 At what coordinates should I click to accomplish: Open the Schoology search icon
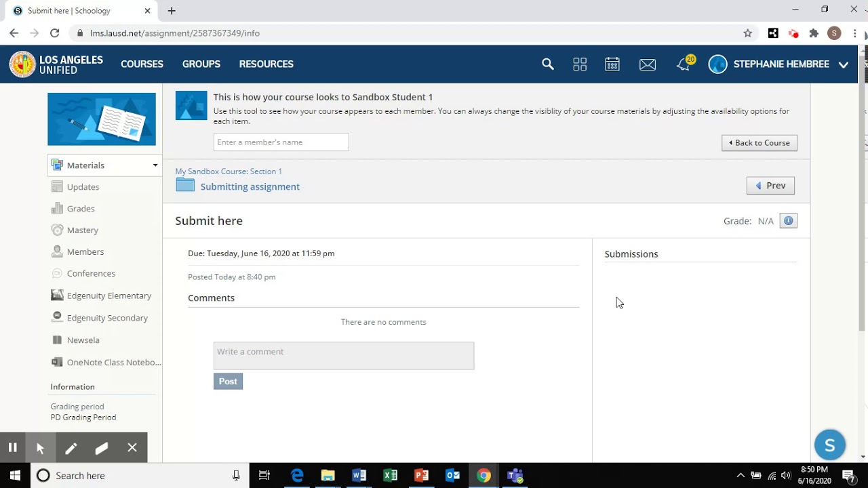tap(548, 64)
